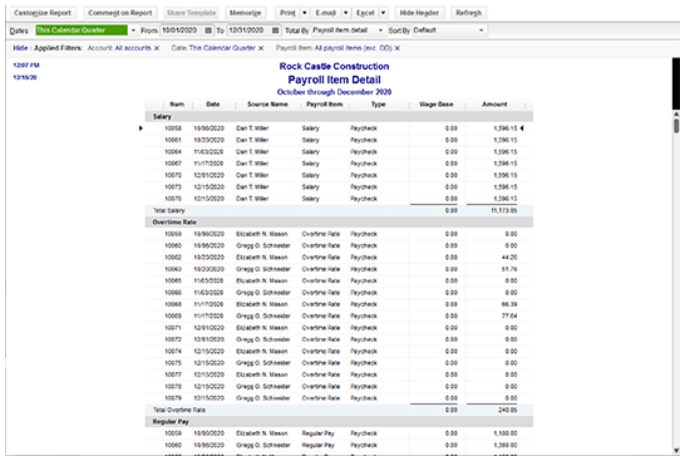Image resolution: width=686 pixels, height=460 pixels.
Task: Hide the applied filters bar
Action: click(20, 48)
